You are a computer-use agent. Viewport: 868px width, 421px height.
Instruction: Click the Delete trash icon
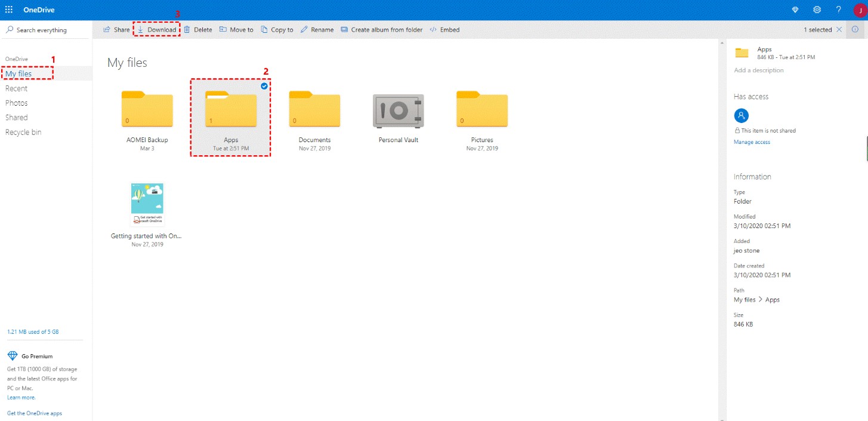click(x=187, y=29)
